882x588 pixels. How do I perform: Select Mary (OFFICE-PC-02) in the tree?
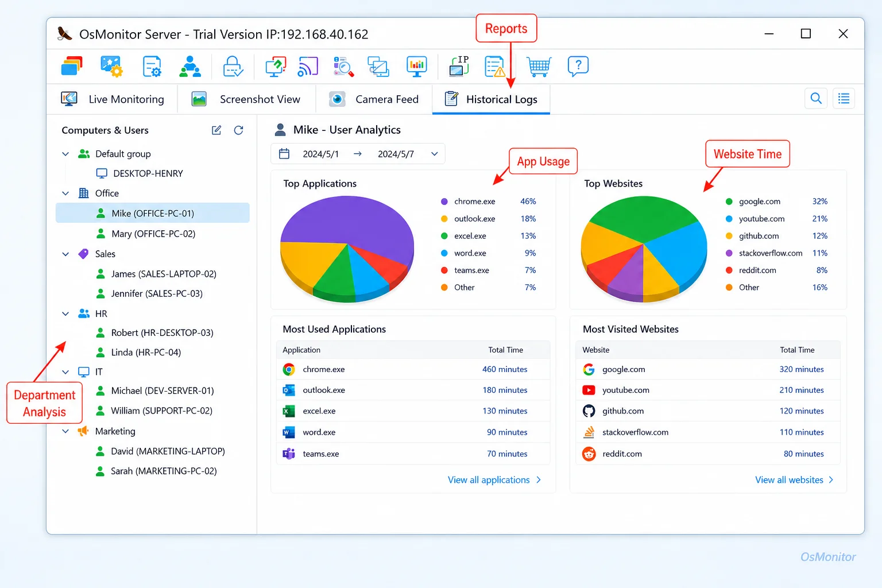pyautogui.click(x=153, y=234)
